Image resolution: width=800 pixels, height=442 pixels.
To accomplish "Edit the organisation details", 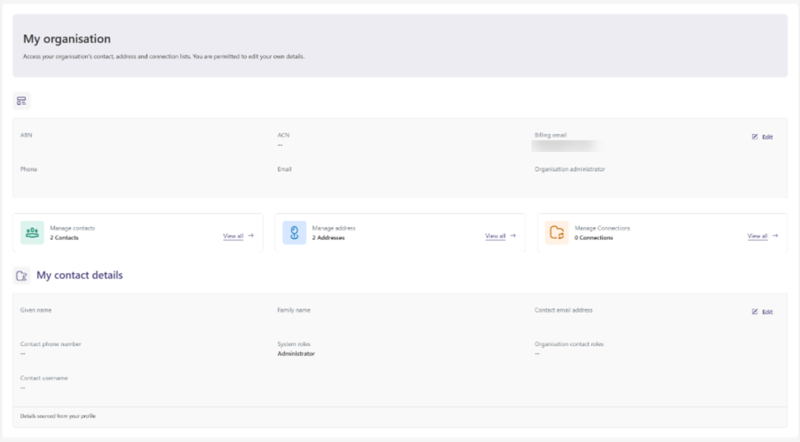I will [762, 137].
